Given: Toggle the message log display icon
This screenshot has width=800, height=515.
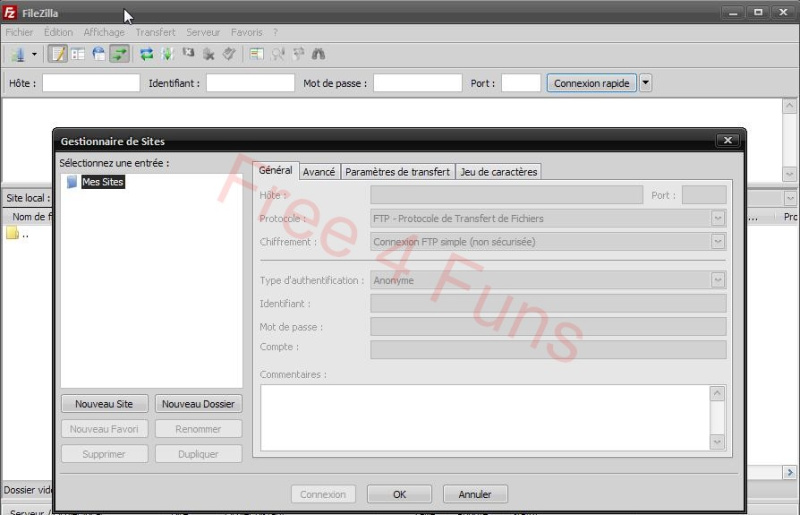Looking at the screenshot, I should pos(58,54).
